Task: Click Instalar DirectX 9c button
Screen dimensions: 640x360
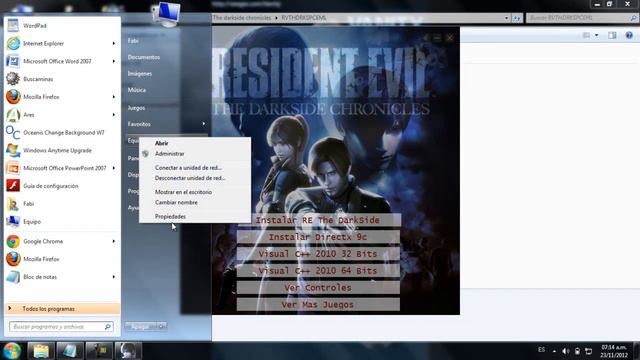Action: point(318,237)
